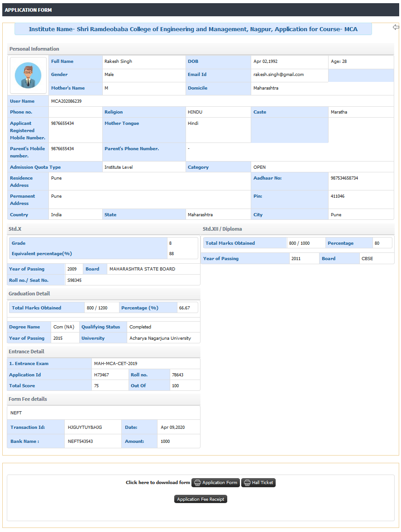Open the applicant's profile avatar photo
401x532 pixels.
28,75
